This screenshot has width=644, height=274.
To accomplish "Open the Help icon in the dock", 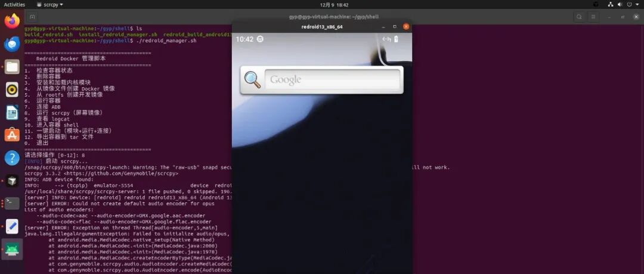I will coord(12,158).
